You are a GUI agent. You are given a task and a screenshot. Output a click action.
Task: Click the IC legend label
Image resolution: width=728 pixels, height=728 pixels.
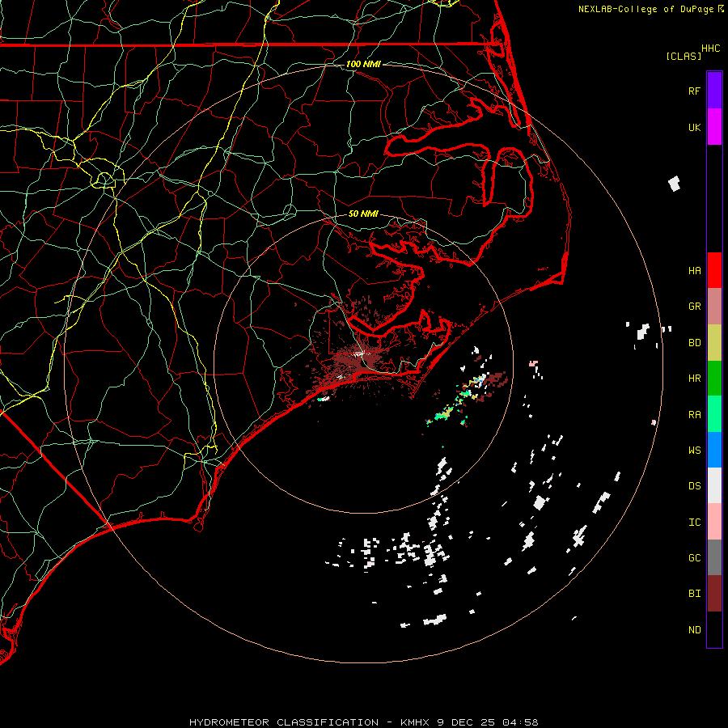click(694, 522)
